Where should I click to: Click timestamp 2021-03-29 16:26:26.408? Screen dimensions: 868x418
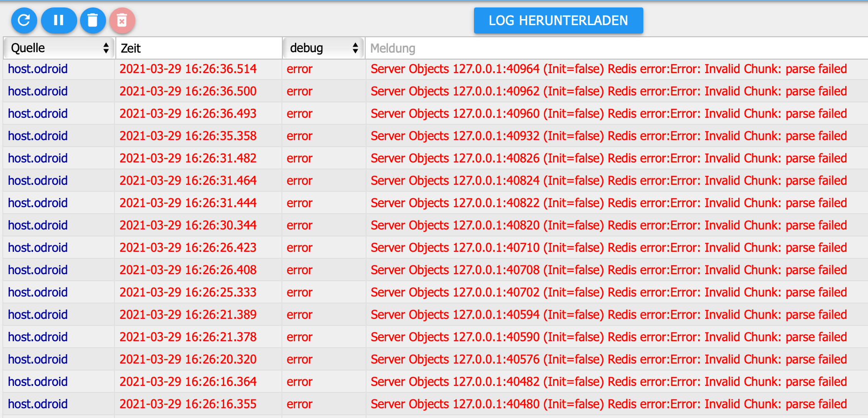tap(188, 270)
